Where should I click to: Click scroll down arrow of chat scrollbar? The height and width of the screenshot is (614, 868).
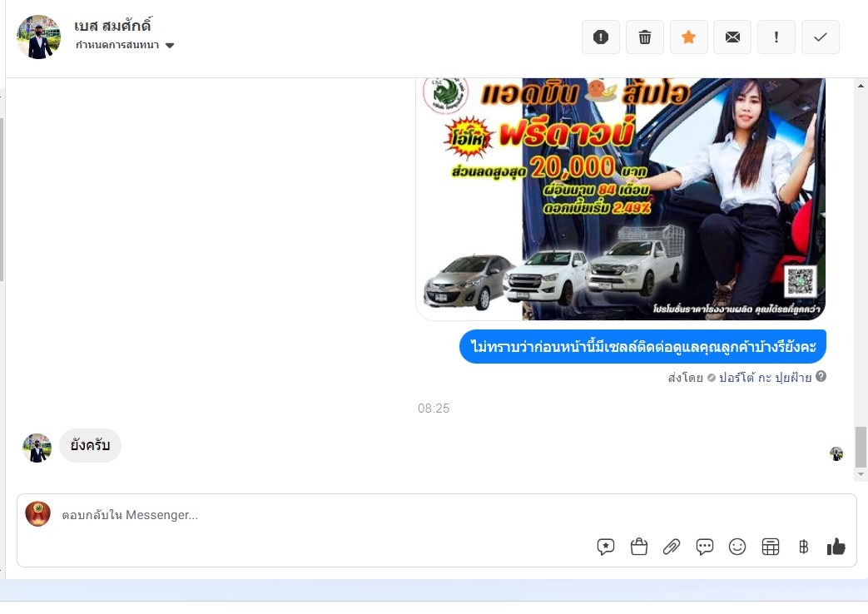click(861, 474)
